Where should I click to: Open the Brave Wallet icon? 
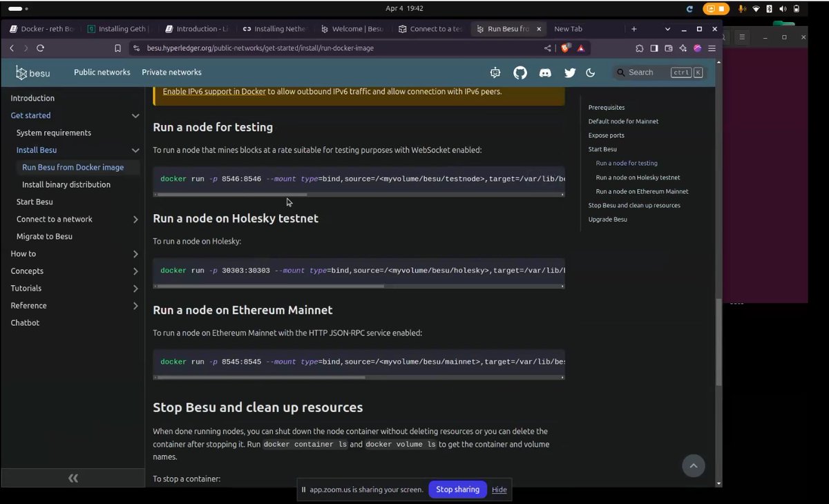pos(669,48)
